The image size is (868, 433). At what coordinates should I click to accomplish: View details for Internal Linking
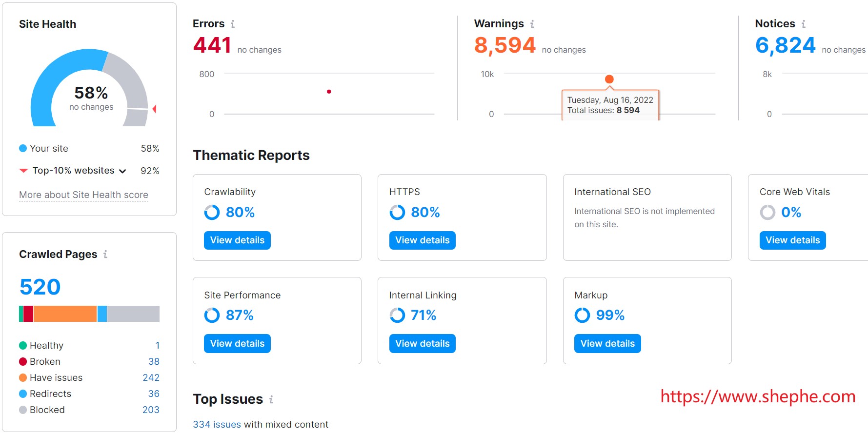422,343
